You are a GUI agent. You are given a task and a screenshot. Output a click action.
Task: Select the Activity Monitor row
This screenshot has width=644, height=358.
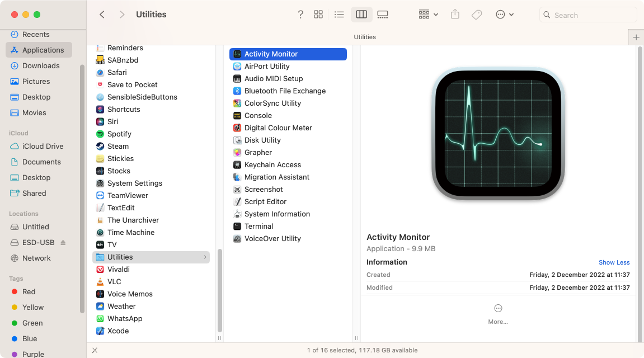tap(288, 54)
